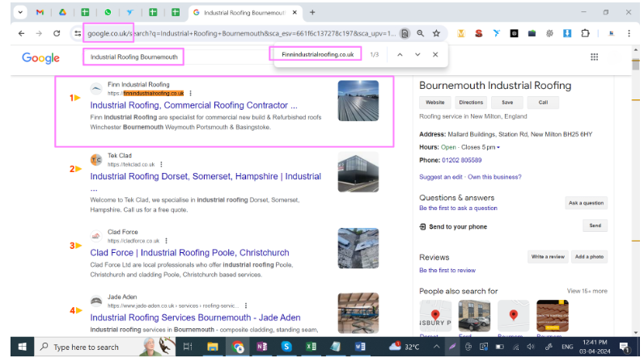
Task: Click the Finn Industrial Roofing result thumbnail
Action: coord(358,100)
